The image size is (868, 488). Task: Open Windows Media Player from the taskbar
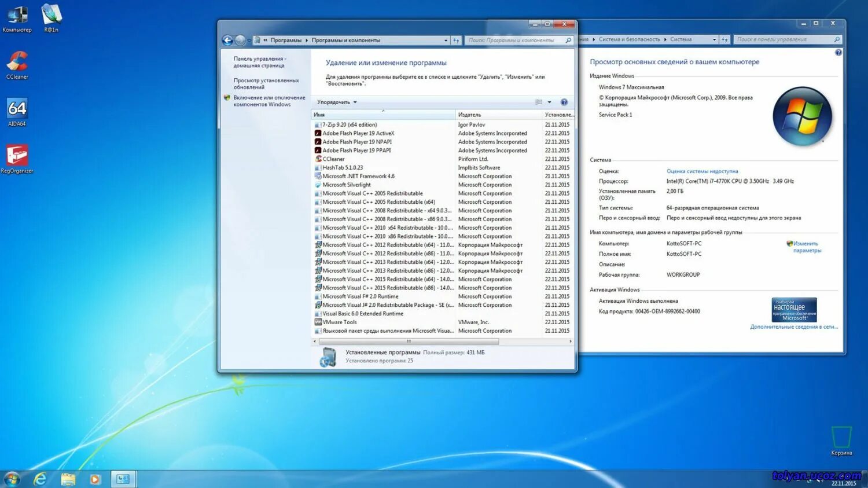click(94, 479)
